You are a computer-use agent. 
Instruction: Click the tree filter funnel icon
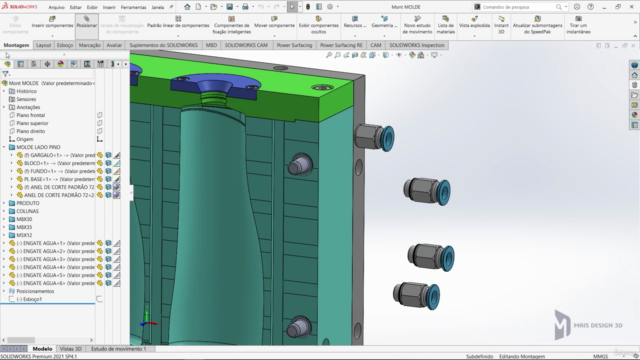(x=5, y=74)
